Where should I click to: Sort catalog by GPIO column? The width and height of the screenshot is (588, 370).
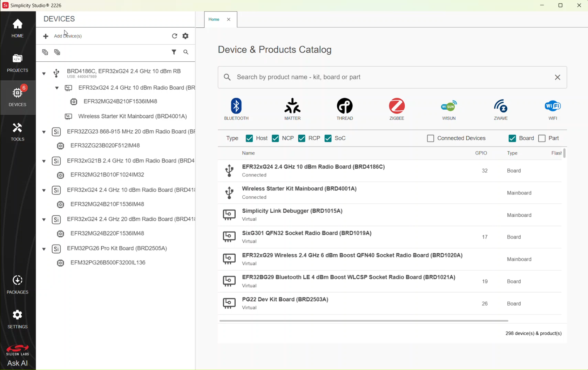tap(481, 153)
